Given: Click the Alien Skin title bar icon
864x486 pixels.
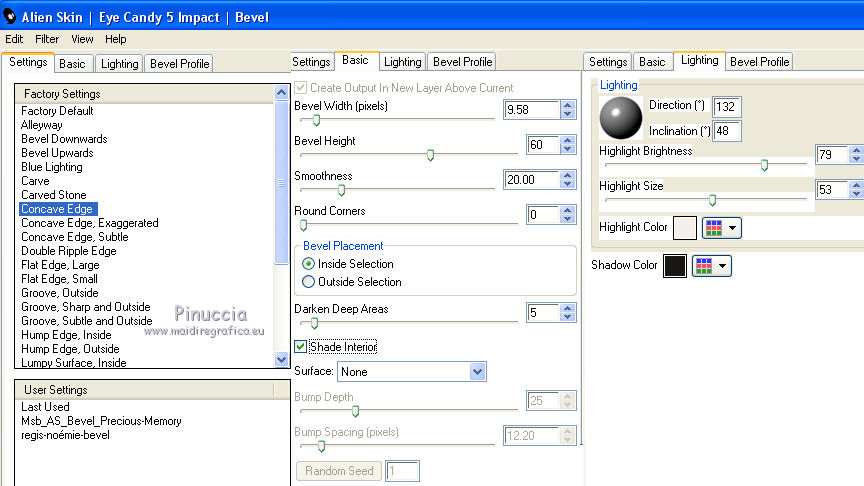Looking at the screenshot, I should [x=9, y=17].
